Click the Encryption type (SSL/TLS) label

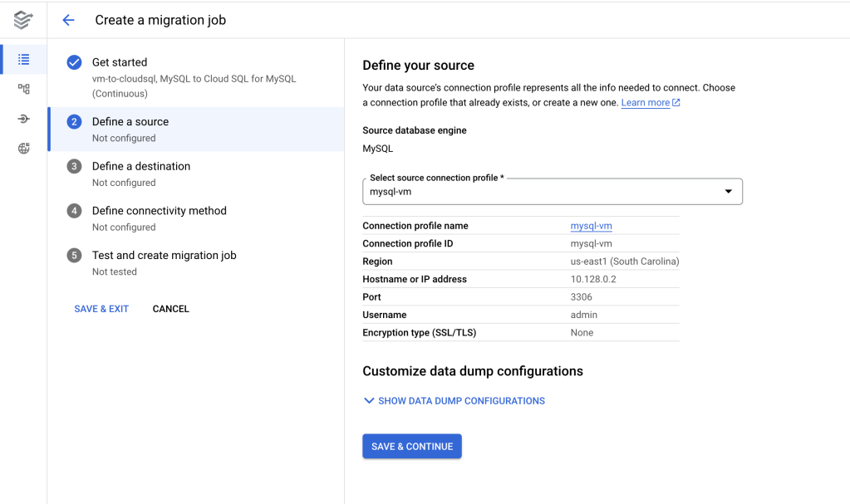point(419,333)
